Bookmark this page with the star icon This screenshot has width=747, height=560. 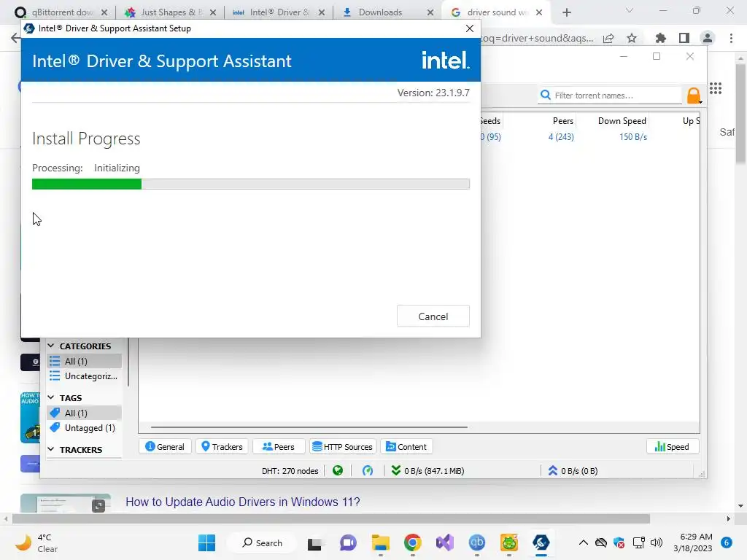click(x=632, y=38)
